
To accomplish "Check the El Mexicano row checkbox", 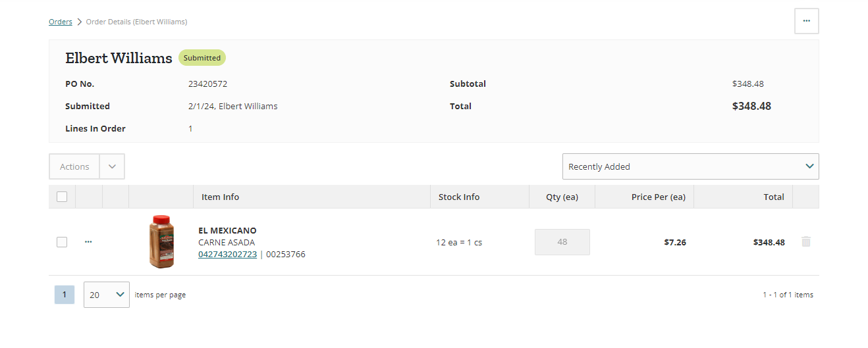I will (x=62, y=242).
